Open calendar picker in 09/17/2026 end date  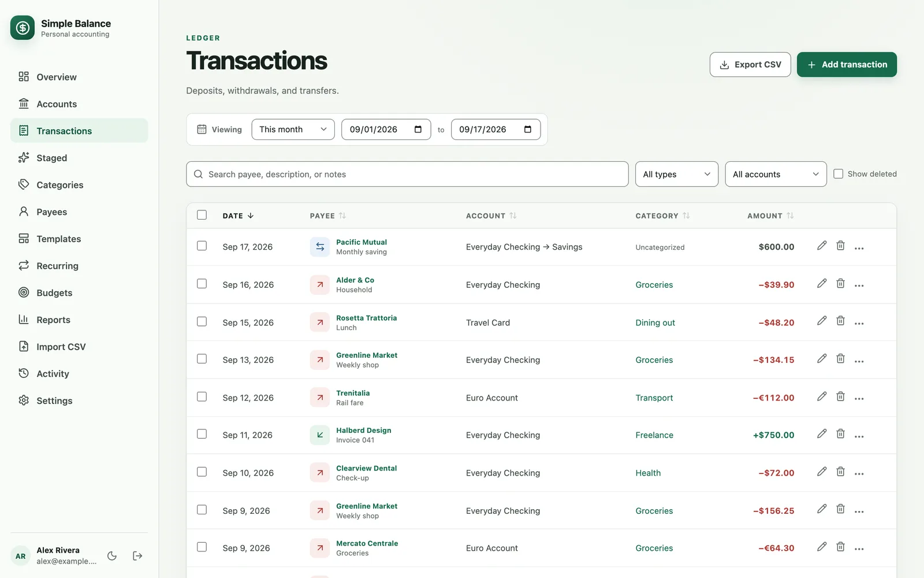click(528, 129)
